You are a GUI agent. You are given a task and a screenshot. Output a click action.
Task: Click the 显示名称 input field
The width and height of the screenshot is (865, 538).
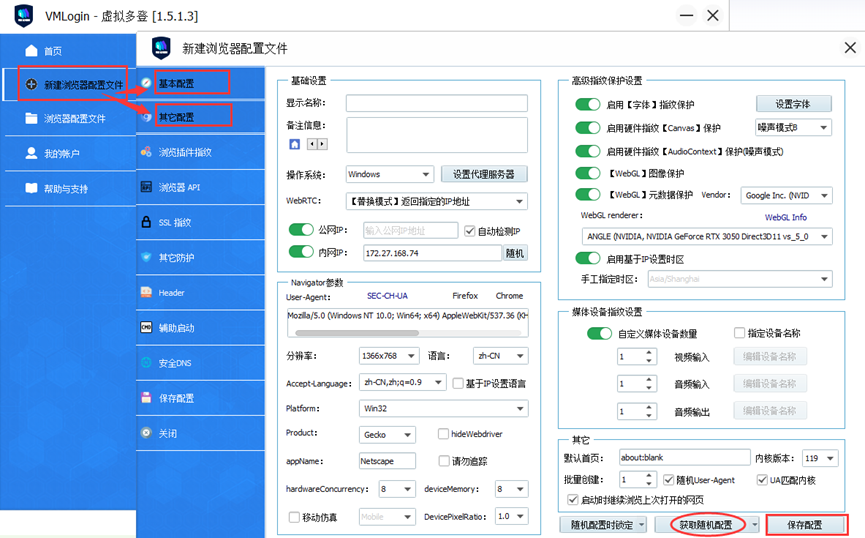[436, 103]
